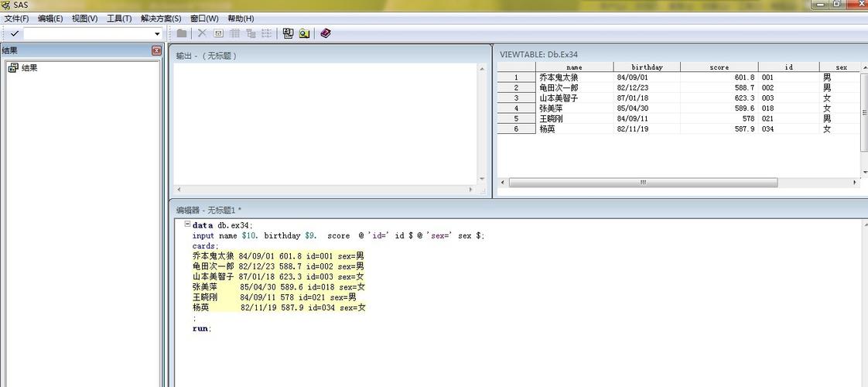Click the X delete icon in the toolbar
The height and width of the screenshot is (387, 868).
[202, 33]
